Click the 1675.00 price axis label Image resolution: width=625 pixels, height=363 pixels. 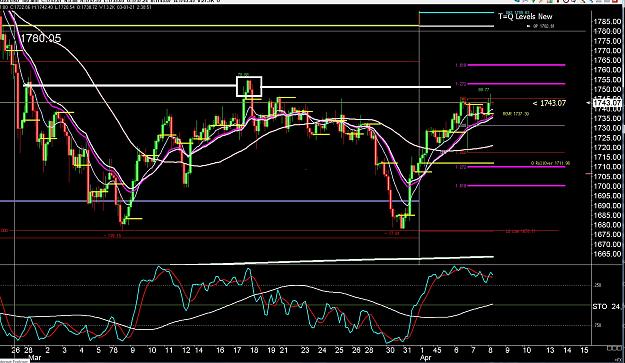click(x=607, y=235)
